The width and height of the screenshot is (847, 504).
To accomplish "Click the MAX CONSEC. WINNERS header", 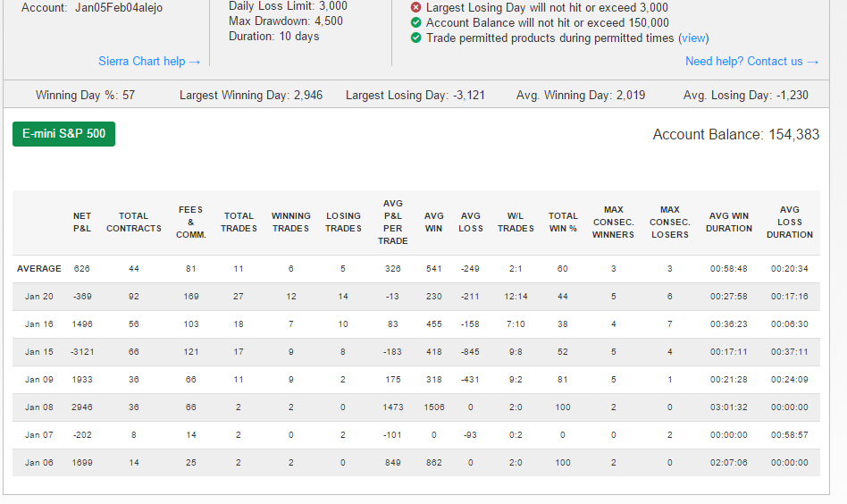I will tap(613, 222).
